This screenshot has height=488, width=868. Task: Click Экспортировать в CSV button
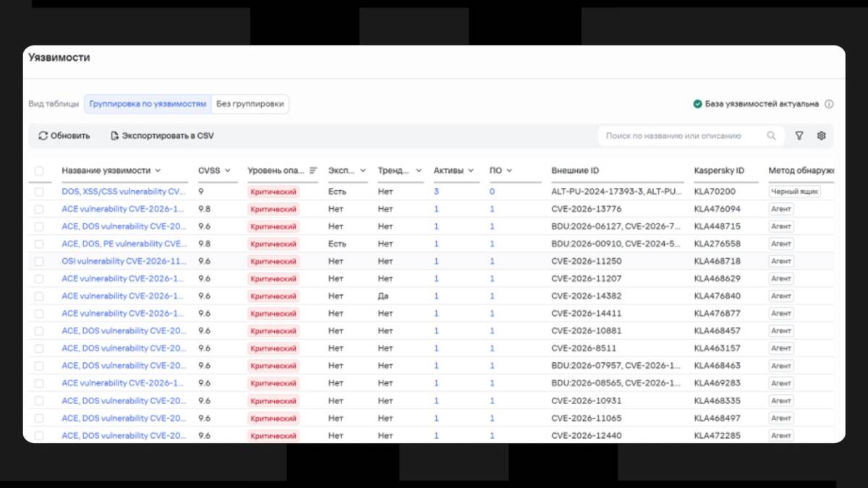pyautogui.click(x=162, y=135)
